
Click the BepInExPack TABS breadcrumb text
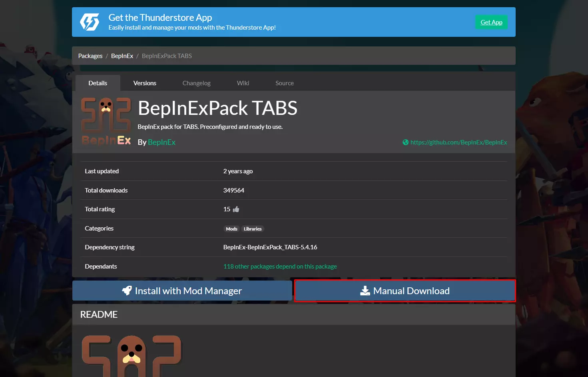tap(167, 56)
